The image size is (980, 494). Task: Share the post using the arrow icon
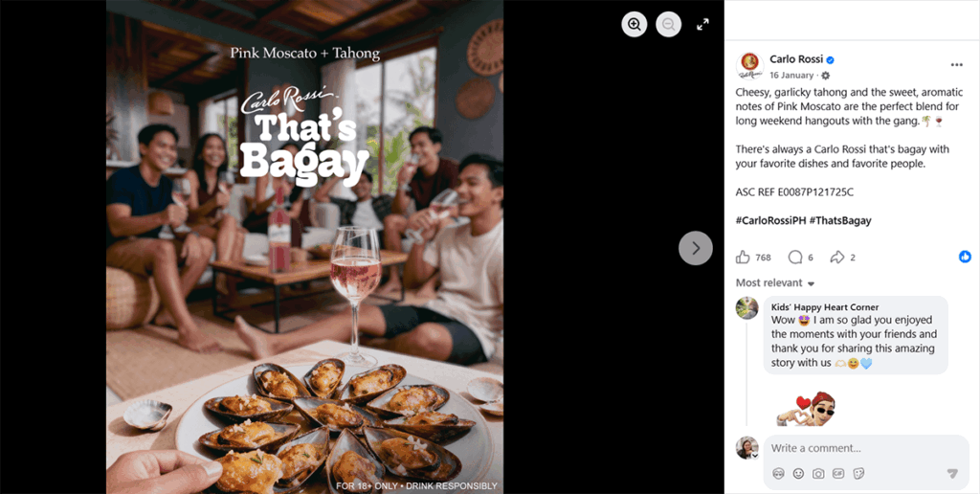click(x=837, y=257)
